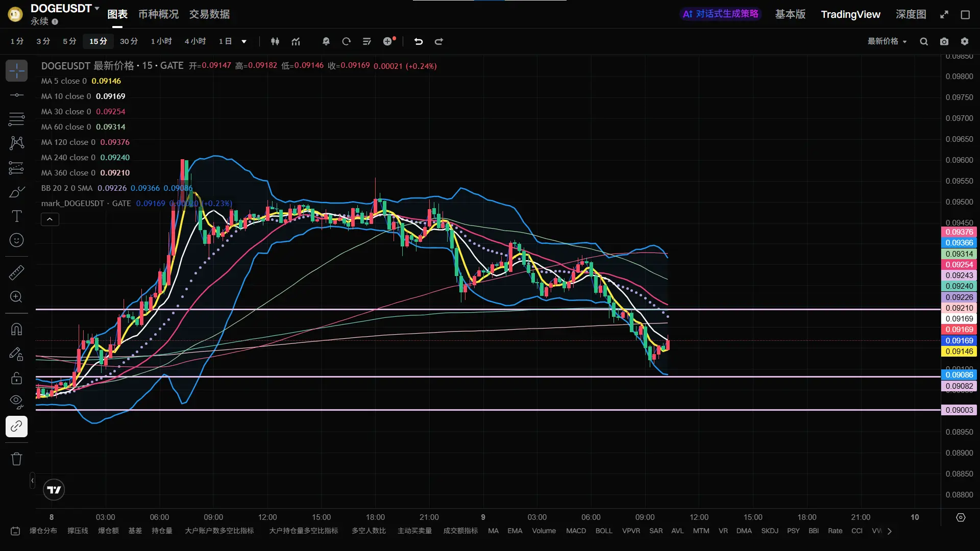Click the 0.09003 horizontal line price label
The height and width of the screenshot is (551, 980).
pyautogui.click(x=959, y=410)
